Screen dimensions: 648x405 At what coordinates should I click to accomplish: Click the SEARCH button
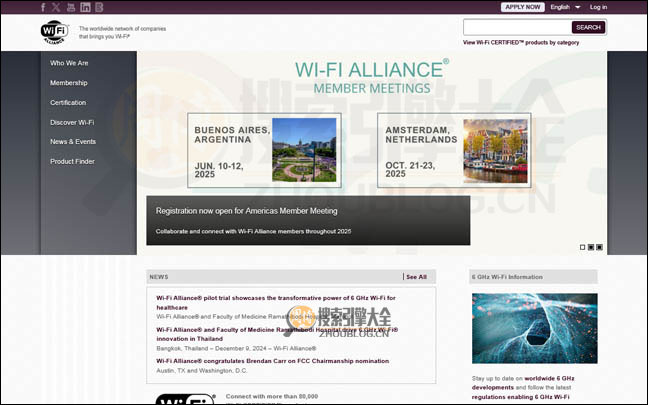[x=588, y=27]
